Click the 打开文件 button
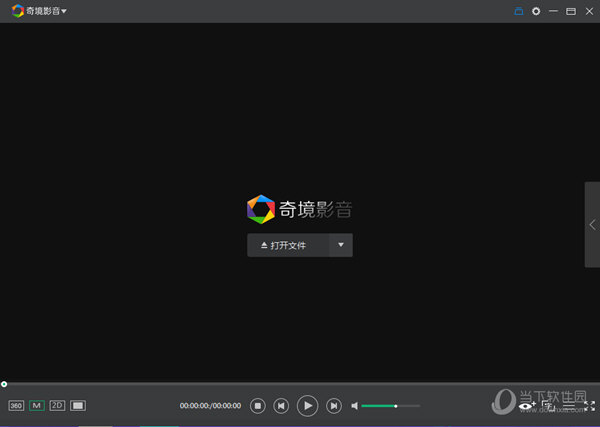This screenshot has height=427, width=600. [x=288, y=245]
